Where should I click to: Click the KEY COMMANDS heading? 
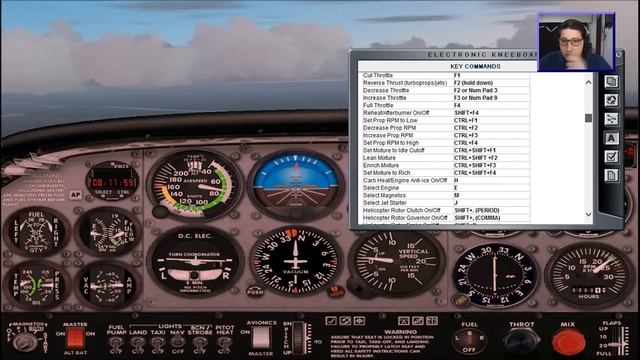pyautogui.click(x=476, y=66)
